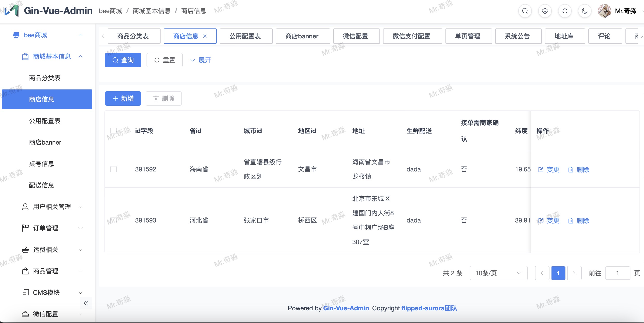
Task: Click the 新增 button
Action: click(x=123, y=98)
